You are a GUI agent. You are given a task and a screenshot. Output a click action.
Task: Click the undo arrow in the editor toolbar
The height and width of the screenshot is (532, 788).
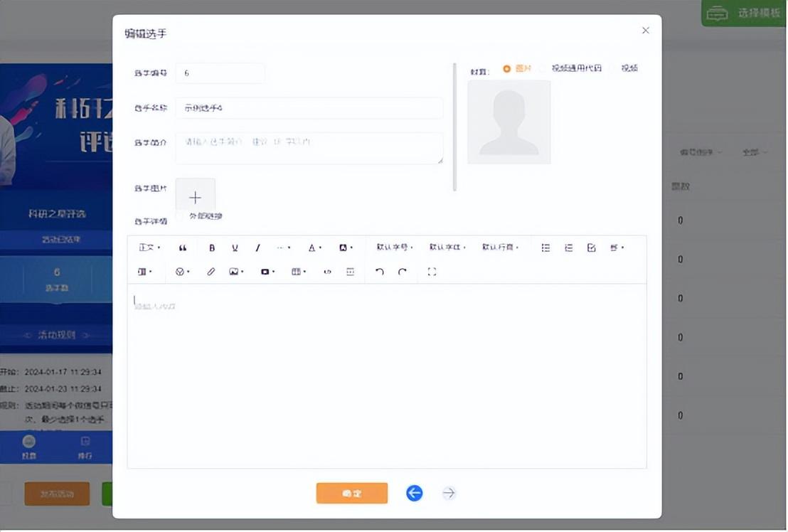(x=380, y=272)
